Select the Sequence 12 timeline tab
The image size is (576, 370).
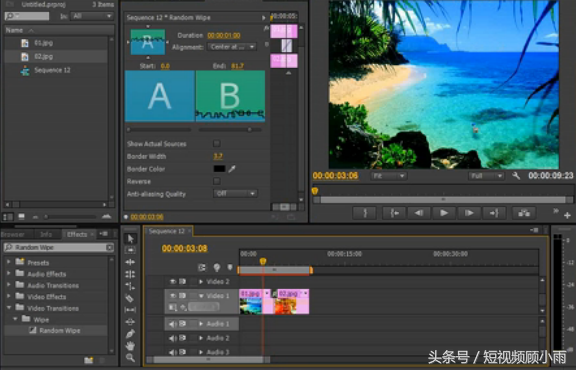[167, 231]
